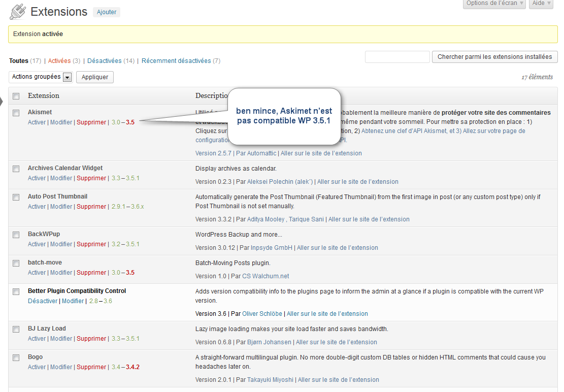Screen dimensions: 564x392
Task: Visit BackWPup extension site link
Action: pos(338,248)
